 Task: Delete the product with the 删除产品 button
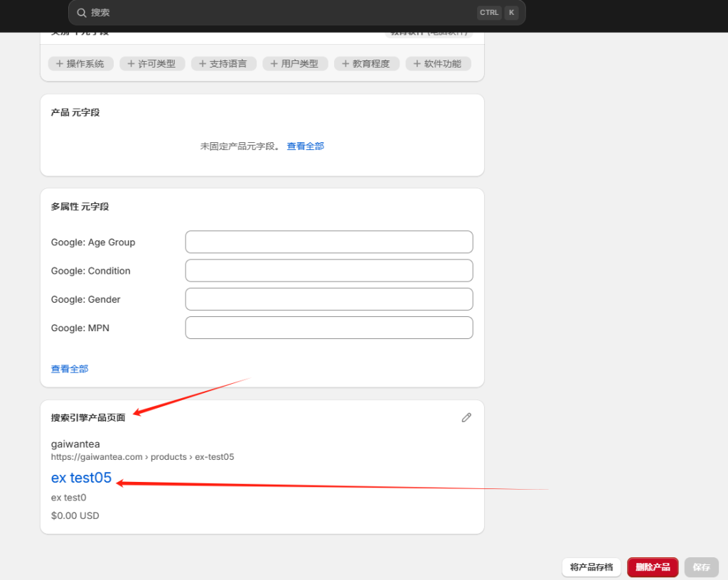coord(652,566)
